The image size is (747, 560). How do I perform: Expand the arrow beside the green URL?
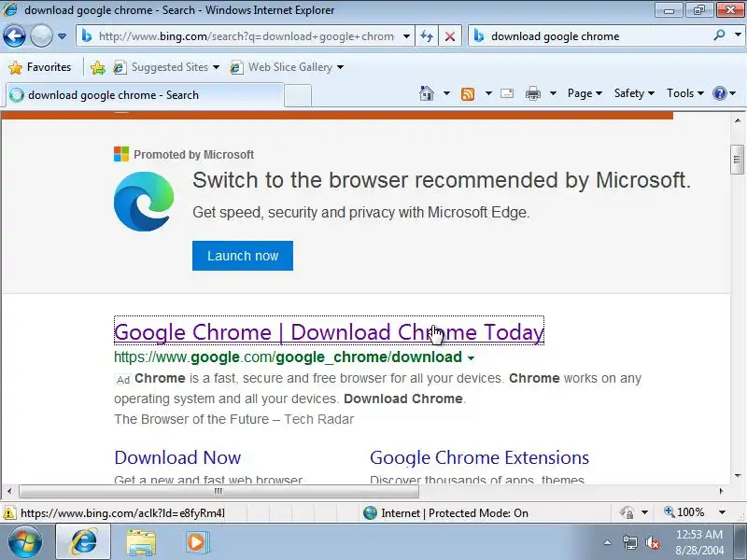tap(472, 358)
